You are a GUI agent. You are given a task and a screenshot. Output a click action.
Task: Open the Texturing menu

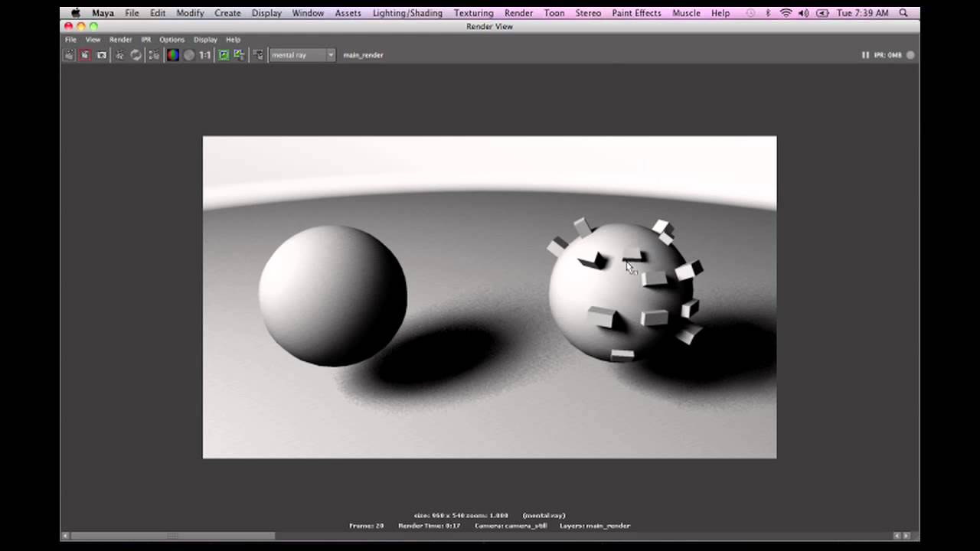tap(473, 13)
